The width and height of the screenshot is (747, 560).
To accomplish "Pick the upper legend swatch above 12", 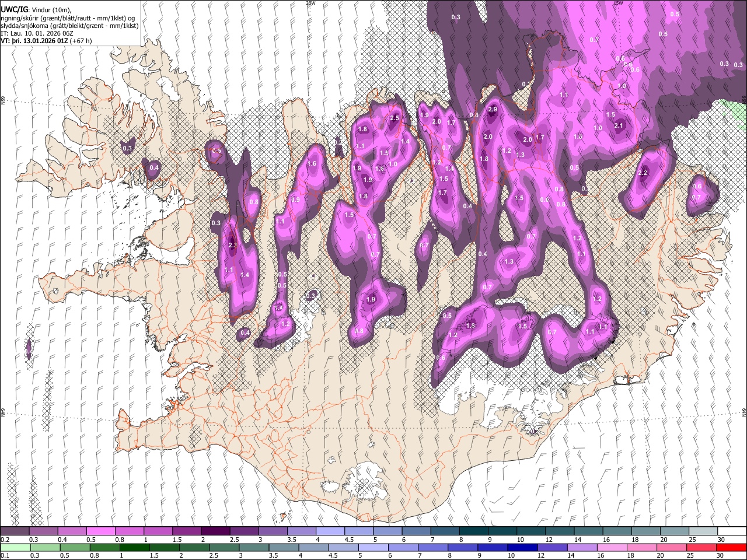I will click(559, 531).
